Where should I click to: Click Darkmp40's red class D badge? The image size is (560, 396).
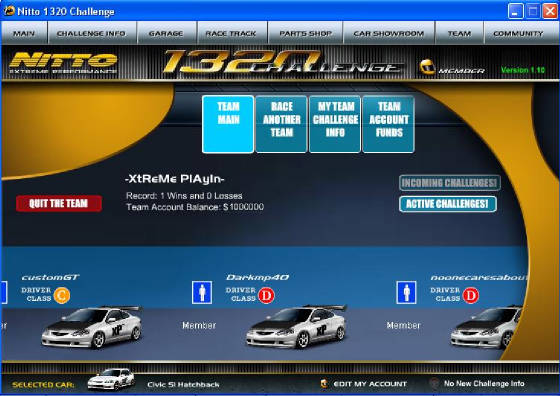[x=266, y=296]
